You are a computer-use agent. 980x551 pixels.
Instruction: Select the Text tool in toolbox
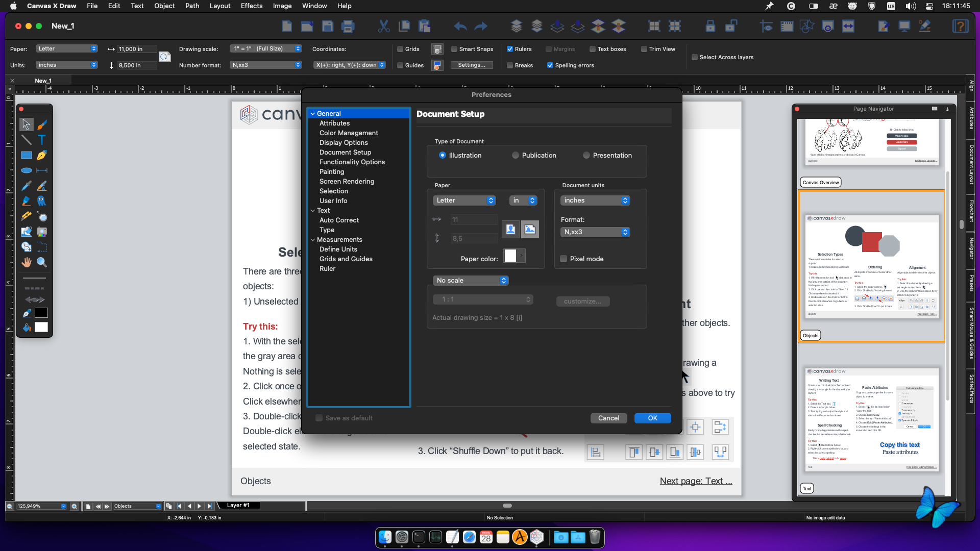pyautogui.click(x=42, y=140)
